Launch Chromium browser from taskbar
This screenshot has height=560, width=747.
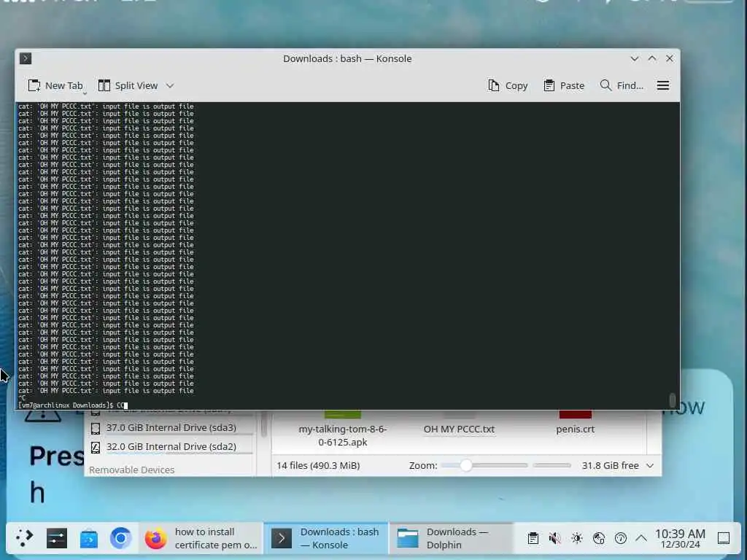click(x=120, y=538)
